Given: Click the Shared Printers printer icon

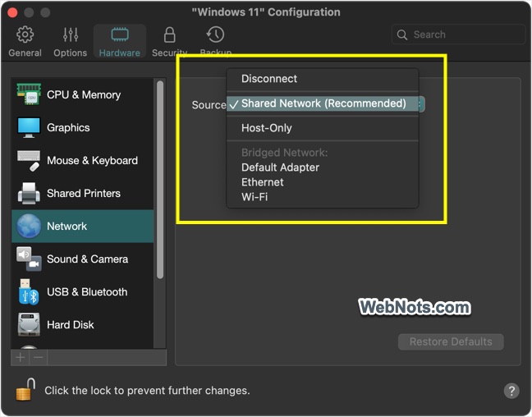Looking at the screenshot, I should pos(29,194).
